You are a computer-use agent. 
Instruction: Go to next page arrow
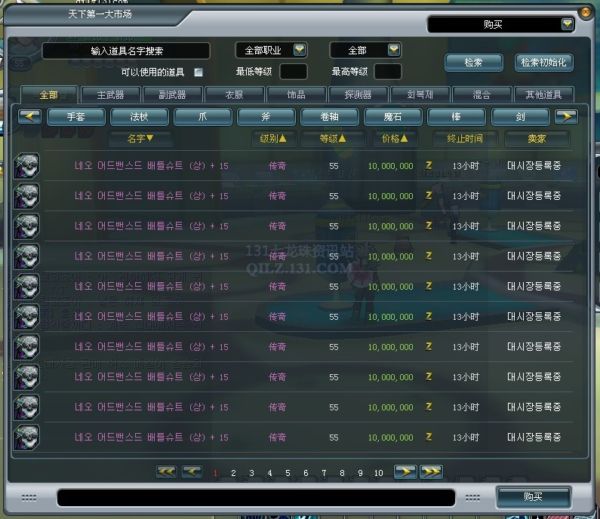tap(404, 472)
